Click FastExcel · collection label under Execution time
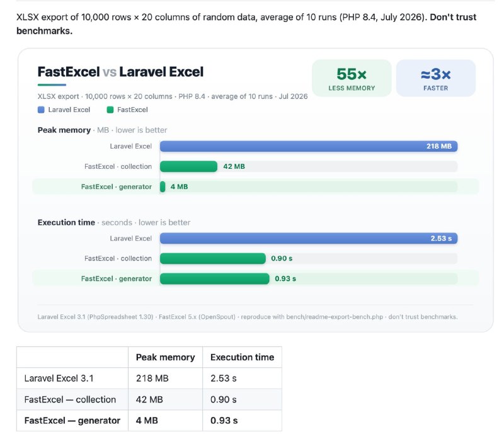This screenshot has height=439, width=504. click(x=118, y=258)
